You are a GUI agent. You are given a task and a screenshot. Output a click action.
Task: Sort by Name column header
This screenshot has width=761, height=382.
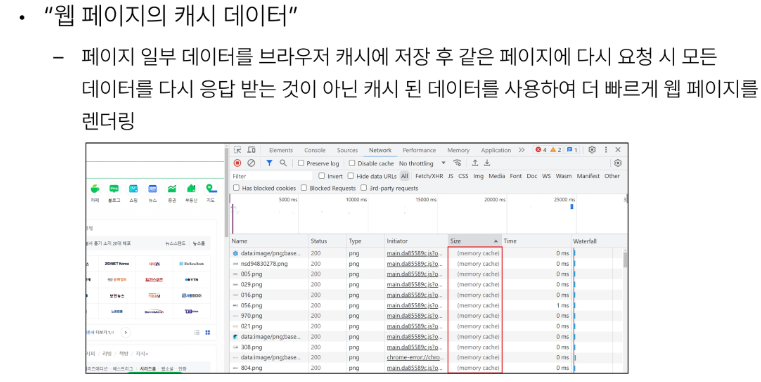coord(269,241)
